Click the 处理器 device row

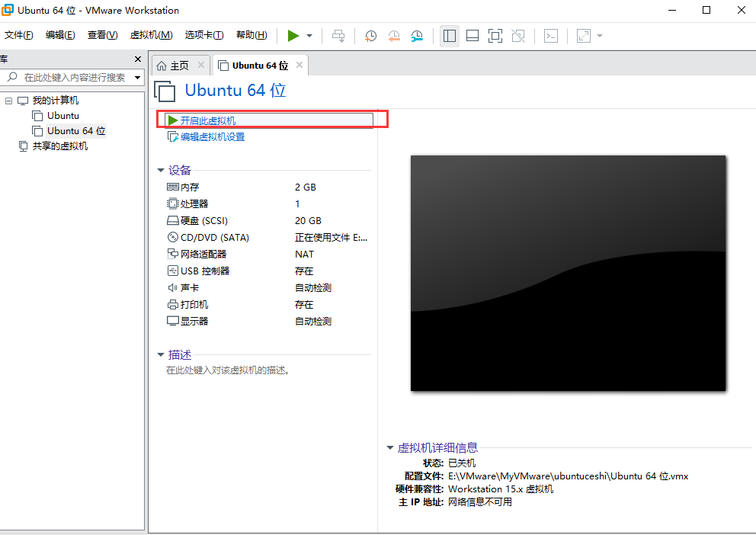pyautogui.click(x=267, y=204)
